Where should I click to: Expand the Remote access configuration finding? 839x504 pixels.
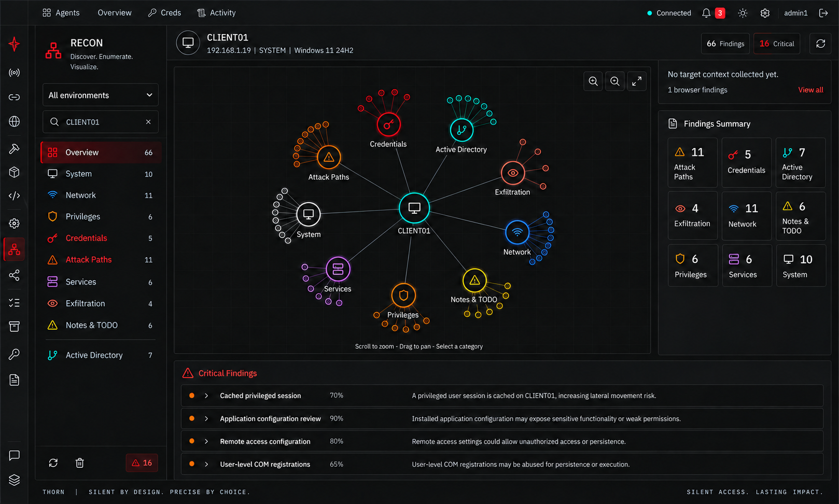pos(206,441)
